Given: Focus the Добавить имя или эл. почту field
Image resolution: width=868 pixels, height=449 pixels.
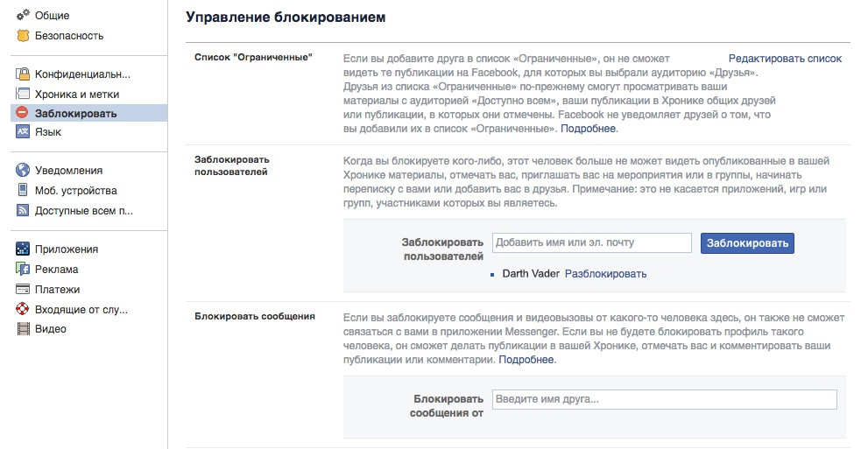Looking at the screenshot, I should pyautogui.click(x=592, y=242).
